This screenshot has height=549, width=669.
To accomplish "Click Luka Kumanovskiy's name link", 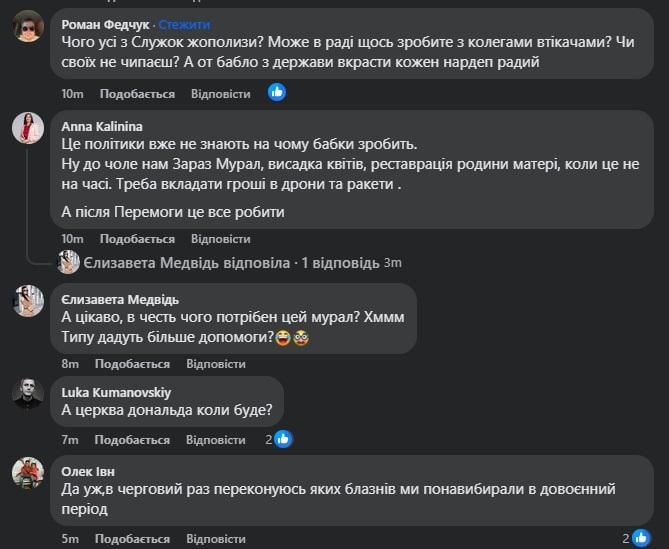I will pos(118,390).
